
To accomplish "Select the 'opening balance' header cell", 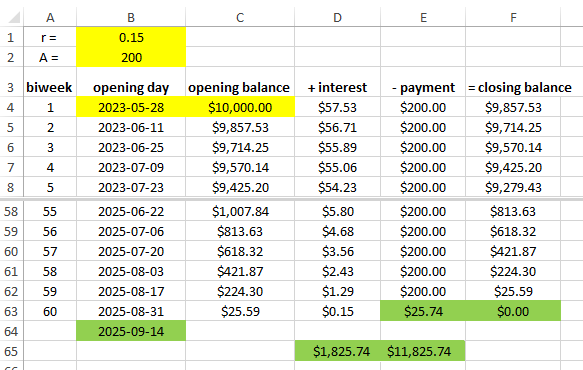I will pos(240,87).
